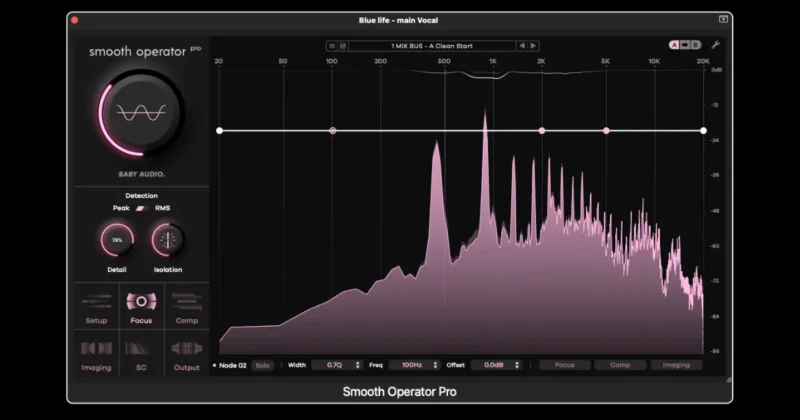Select the threshold node at 20K
The width and height of the screenshot is (800, 420).
(x=704, y=131)
